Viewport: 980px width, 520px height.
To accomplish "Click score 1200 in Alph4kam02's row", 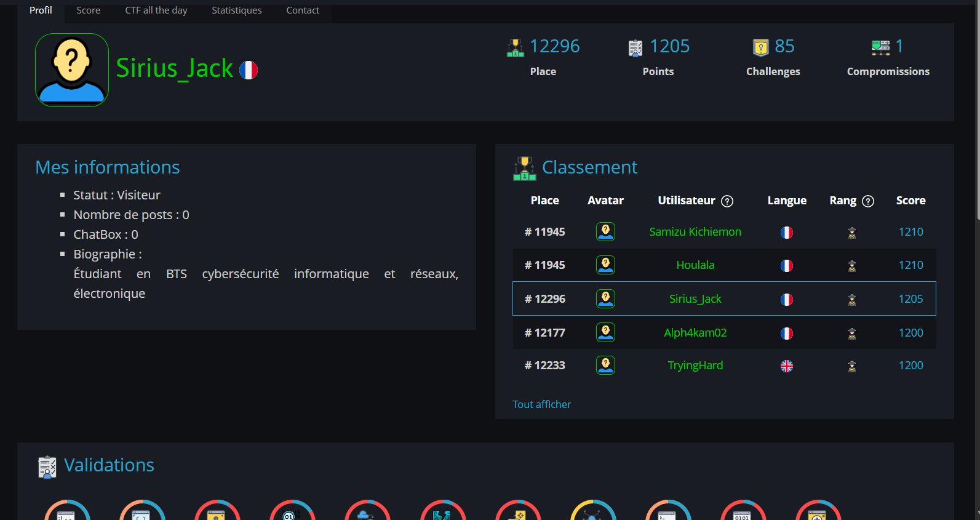I will click(x=910, y=333).
